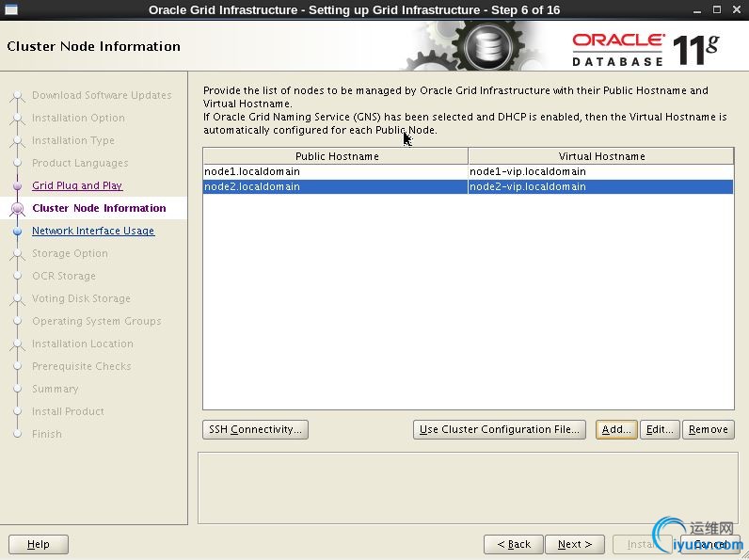Image resolution: width=749 pixels, height=560 pixels.
Task: Open Network Interface Usage step
Action: click(93, 231)
